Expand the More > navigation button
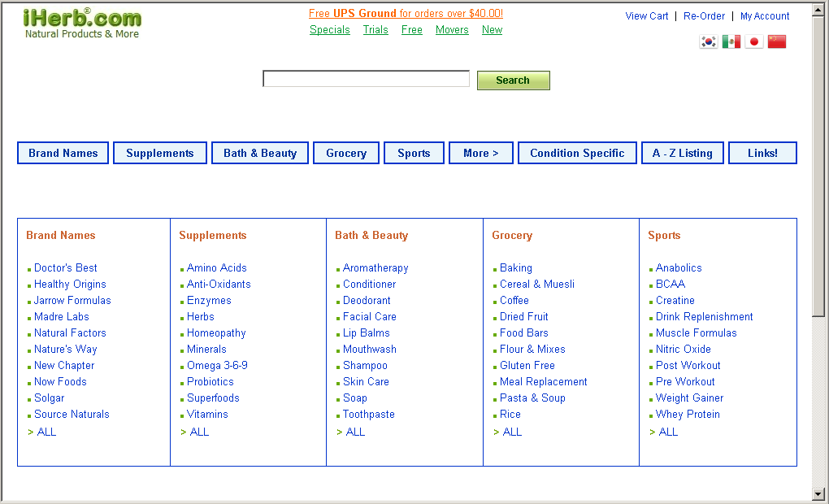829x504 pixels. point(480,153)
